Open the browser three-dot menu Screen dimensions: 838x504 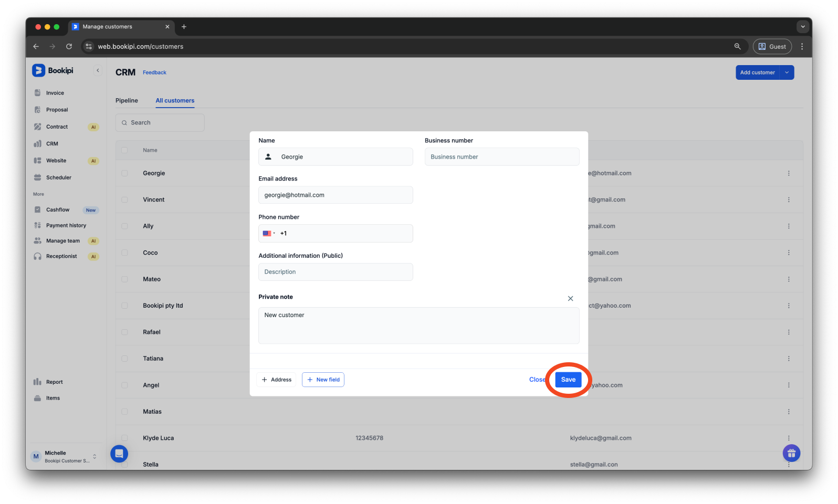(802, 46)
